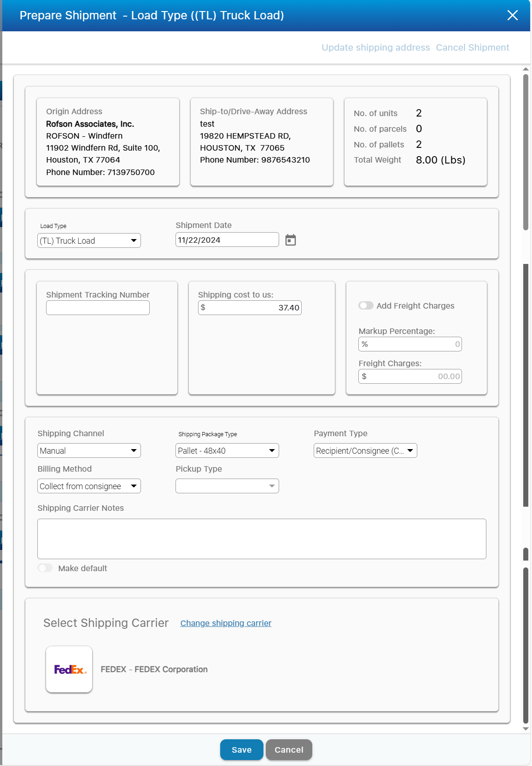Close the Prepare Shipment dialog
Viewport: 532px width, 766px height.
512,15
